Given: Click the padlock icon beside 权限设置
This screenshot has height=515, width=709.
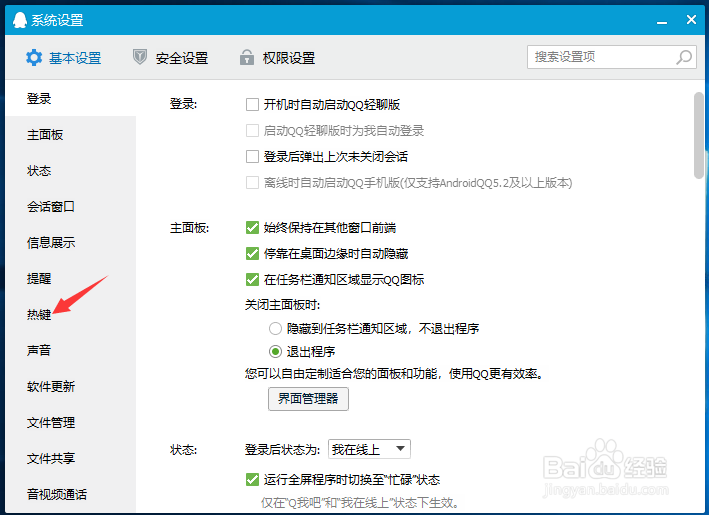Looking at the screenshot, I should pos(246,57).
